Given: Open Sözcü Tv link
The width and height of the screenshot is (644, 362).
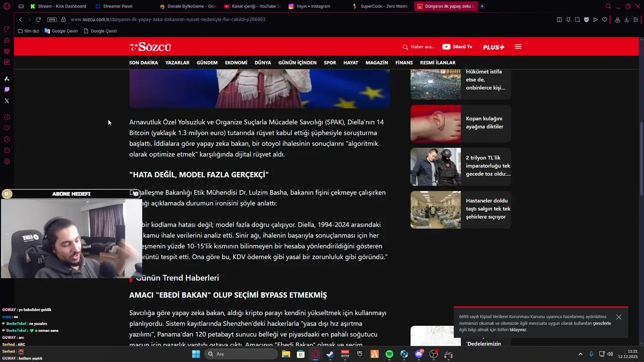Looking at the screenshot, I should (x=457, y=47).
